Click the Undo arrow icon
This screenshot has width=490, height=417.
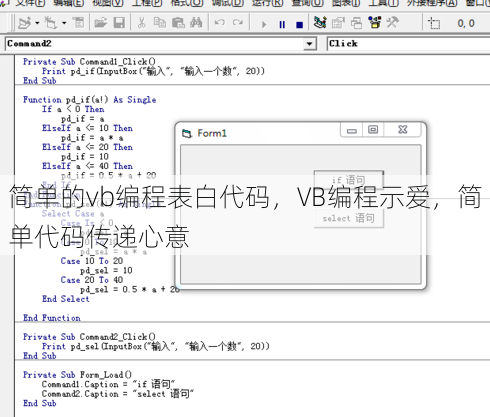click(x=220, y=23)
